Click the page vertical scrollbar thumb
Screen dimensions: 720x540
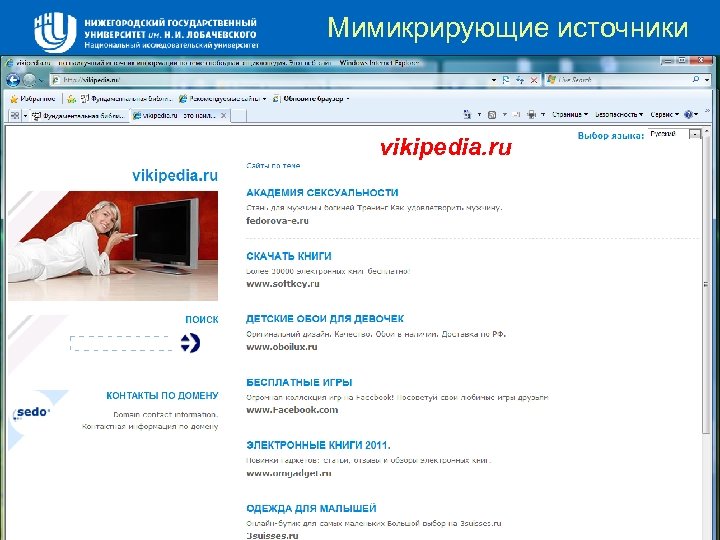point(706,286)
